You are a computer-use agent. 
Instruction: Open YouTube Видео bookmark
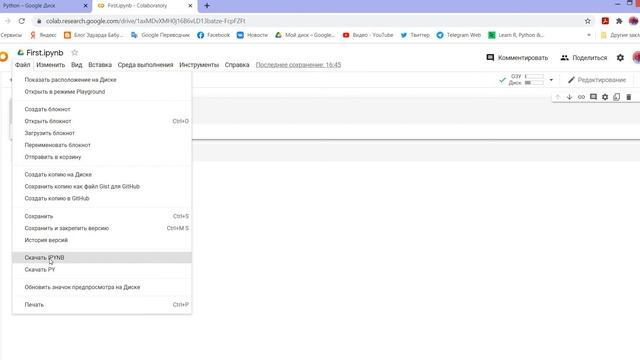coord(368,35)
